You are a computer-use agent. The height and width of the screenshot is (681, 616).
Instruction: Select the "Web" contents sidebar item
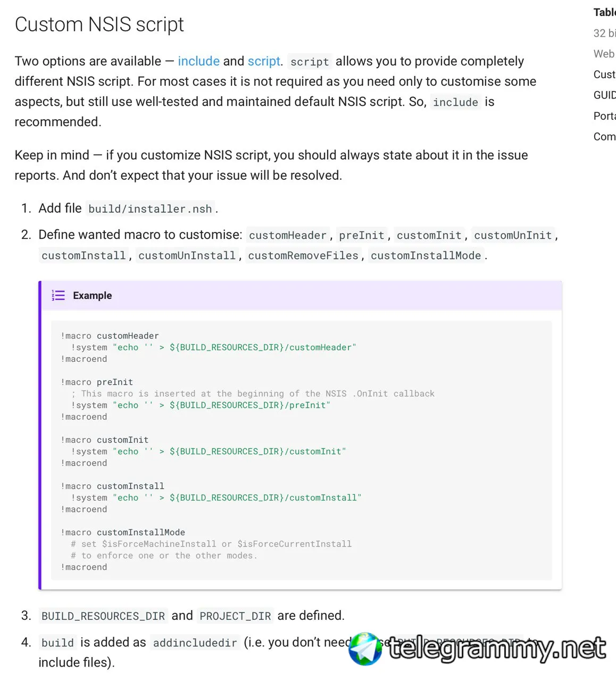[604, 54]
